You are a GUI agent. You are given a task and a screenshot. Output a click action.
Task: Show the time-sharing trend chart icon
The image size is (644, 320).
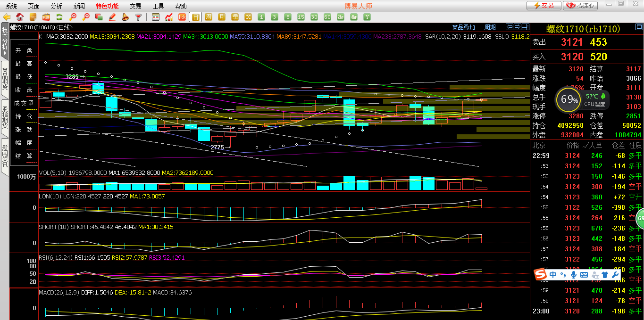tap(169, 17)
